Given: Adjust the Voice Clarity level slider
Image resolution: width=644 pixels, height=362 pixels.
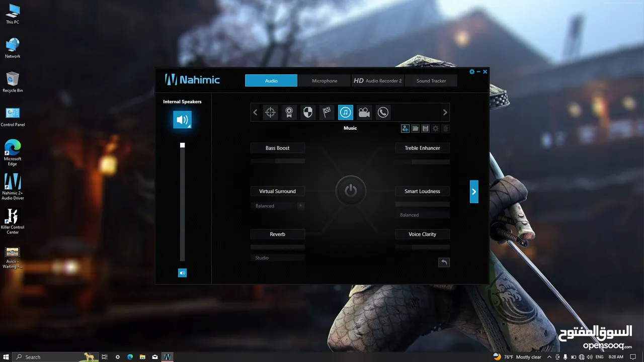Looking at the screenshot, I should [x=423, y=247].
